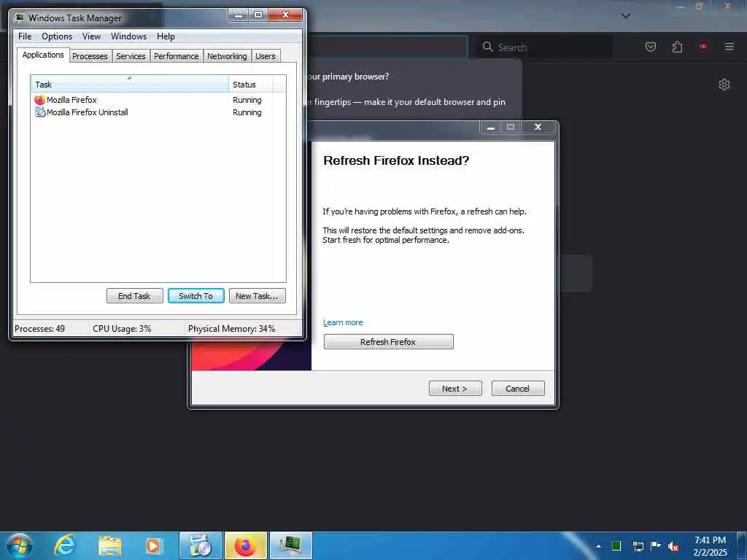Screen dimensions: 747x560
Task: Switch to the Firefox taskbar button
Action: click(x=245, y=545)
